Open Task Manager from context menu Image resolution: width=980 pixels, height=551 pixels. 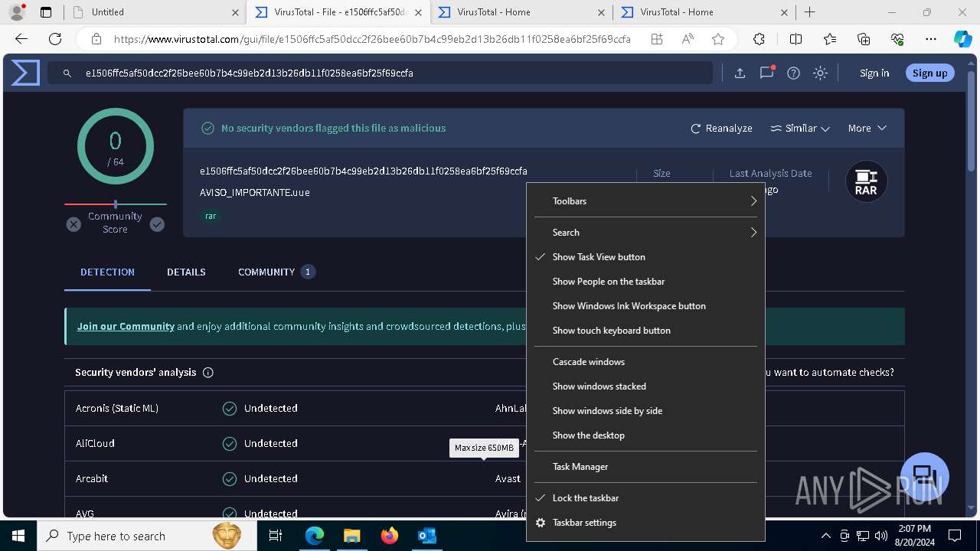click(x=645, y=467)
